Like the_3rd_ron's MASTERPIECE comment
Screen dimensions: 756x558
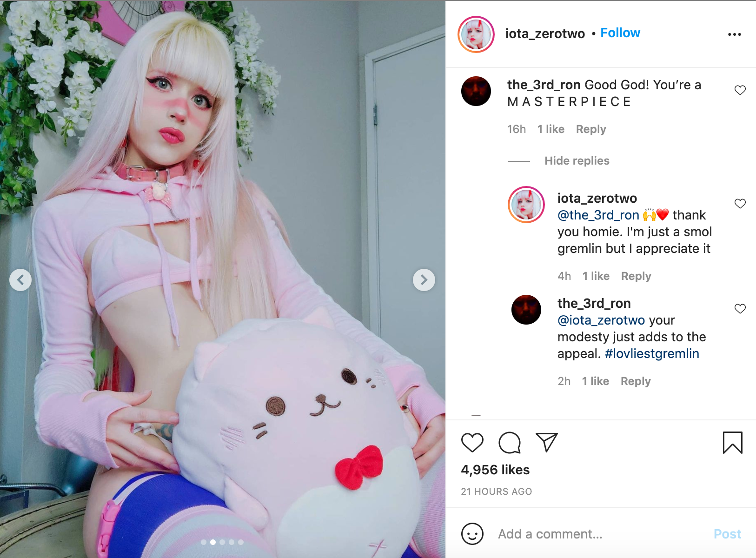pos(740,90)
